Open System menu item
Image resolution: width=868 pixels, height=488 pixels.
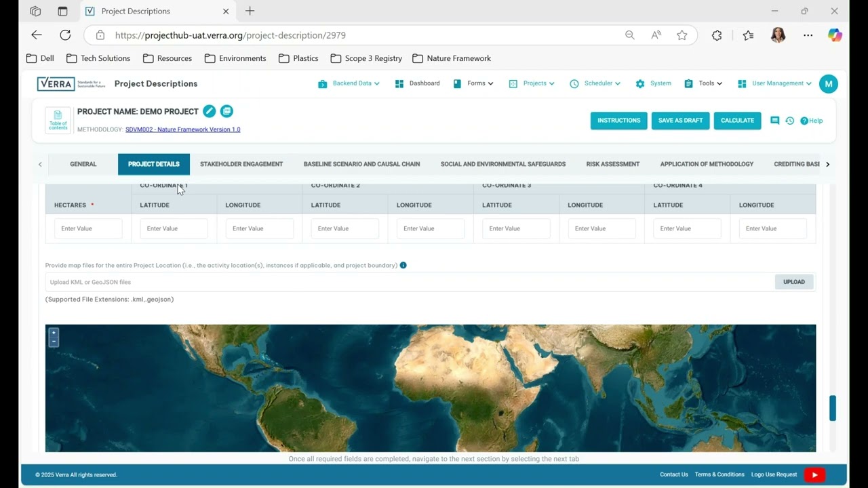pos(653,83)
